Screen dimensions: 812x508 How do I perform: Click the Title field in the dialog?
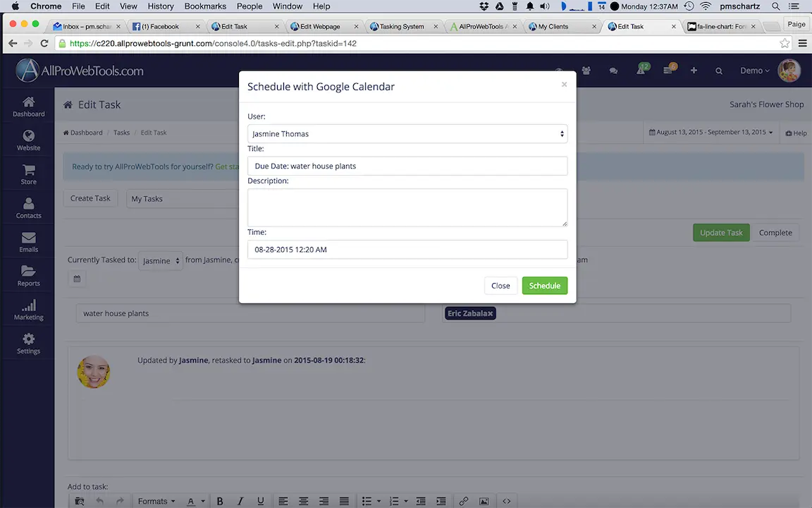pos(407,166)
